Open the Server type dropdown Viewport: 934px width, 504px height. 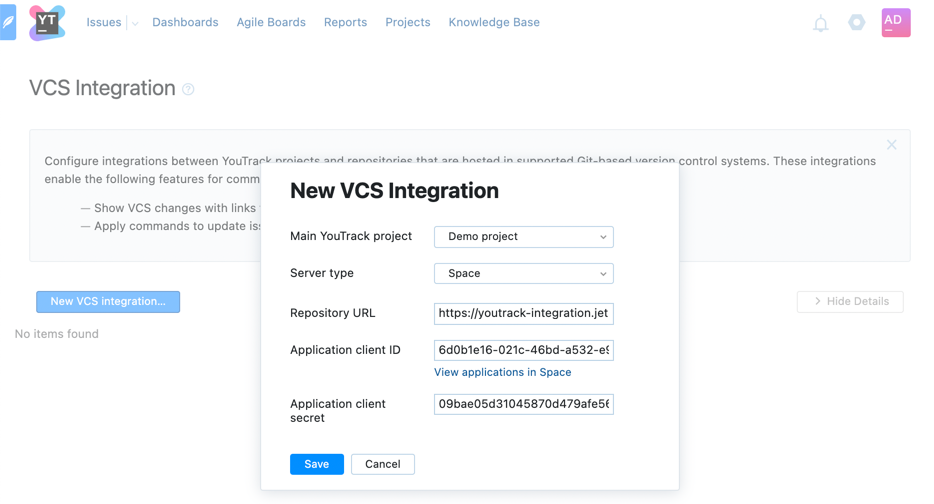point(523,274)
